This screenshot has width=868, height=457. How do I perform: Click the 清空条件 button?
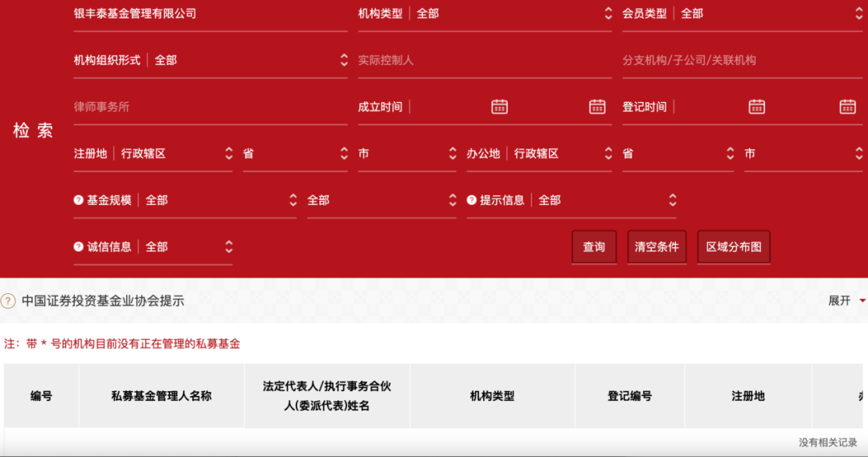click(657, 247)
